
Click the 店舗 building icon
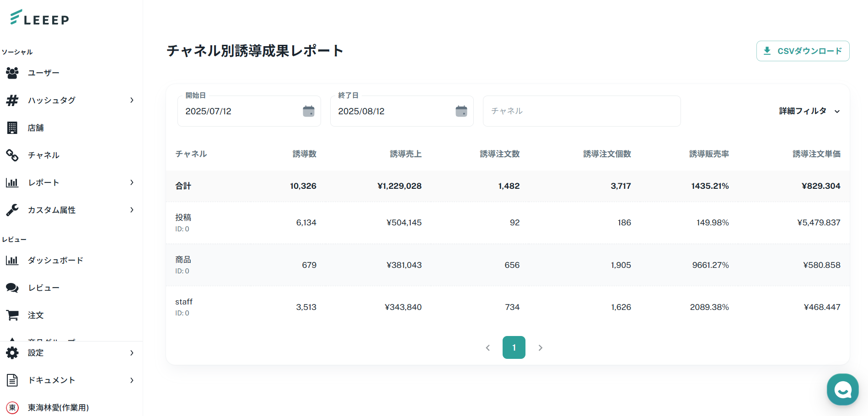12,128
